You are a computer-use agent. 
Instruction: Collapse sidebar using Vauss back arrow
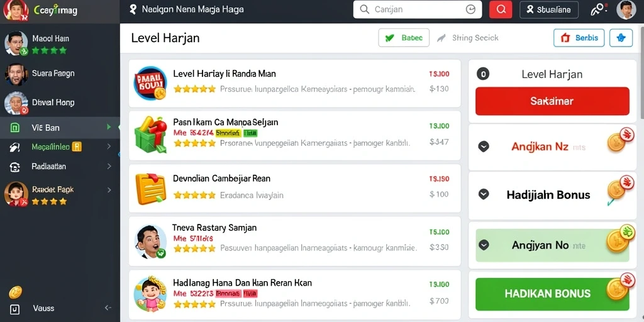coord(108,308)
